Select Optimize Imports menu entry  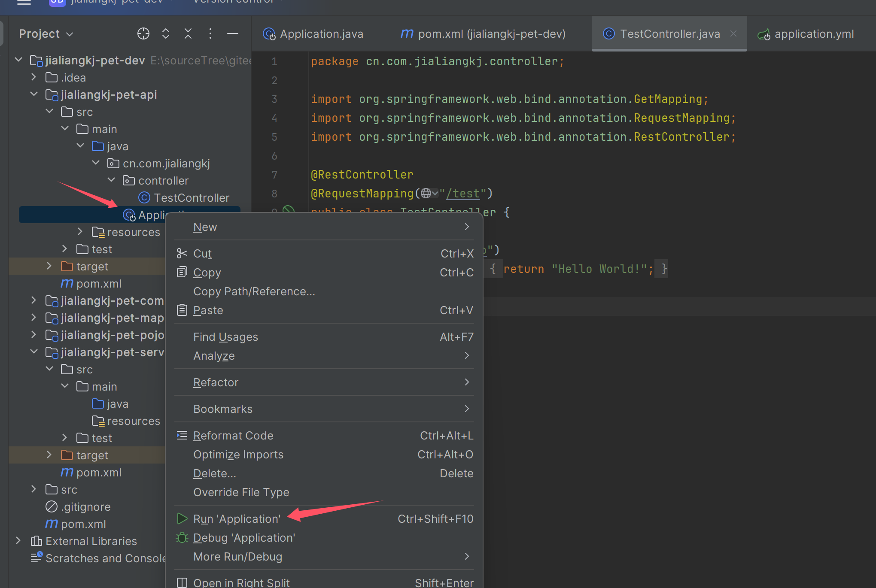[x=325, y=454]
